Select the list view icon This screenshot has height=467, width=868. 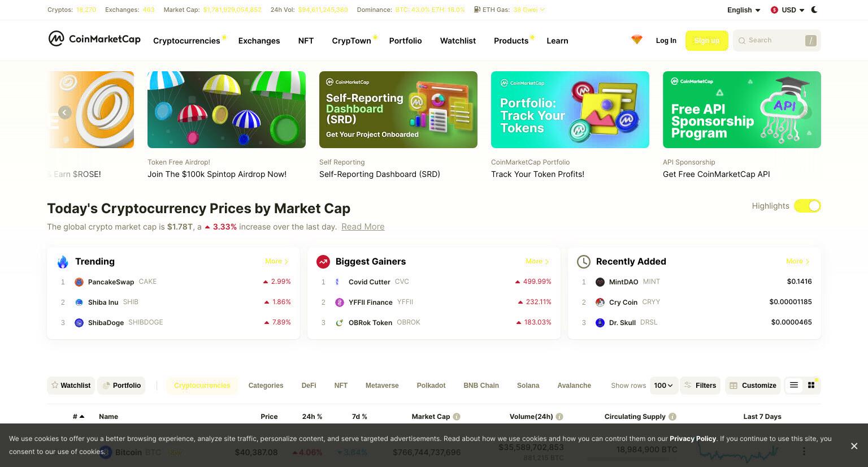[x=794, y=385]
